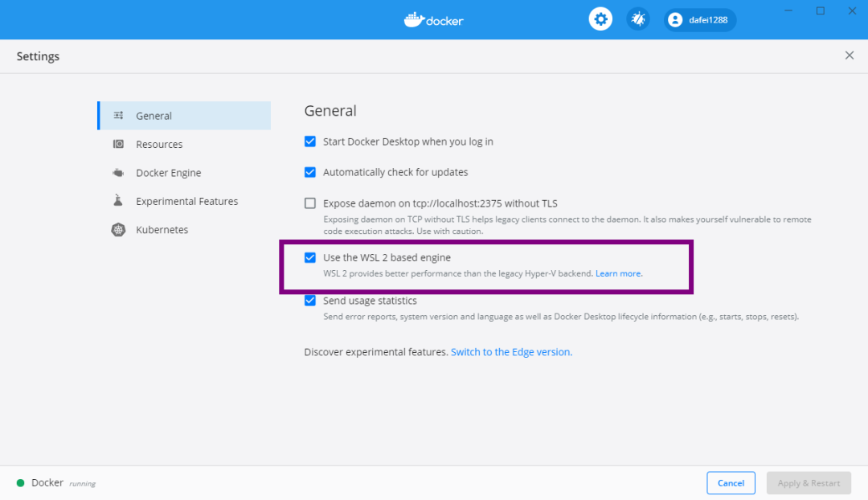Click the Docker Engine whale icon
The height and width of the screenshot is (500, 868).
(119, 173)
